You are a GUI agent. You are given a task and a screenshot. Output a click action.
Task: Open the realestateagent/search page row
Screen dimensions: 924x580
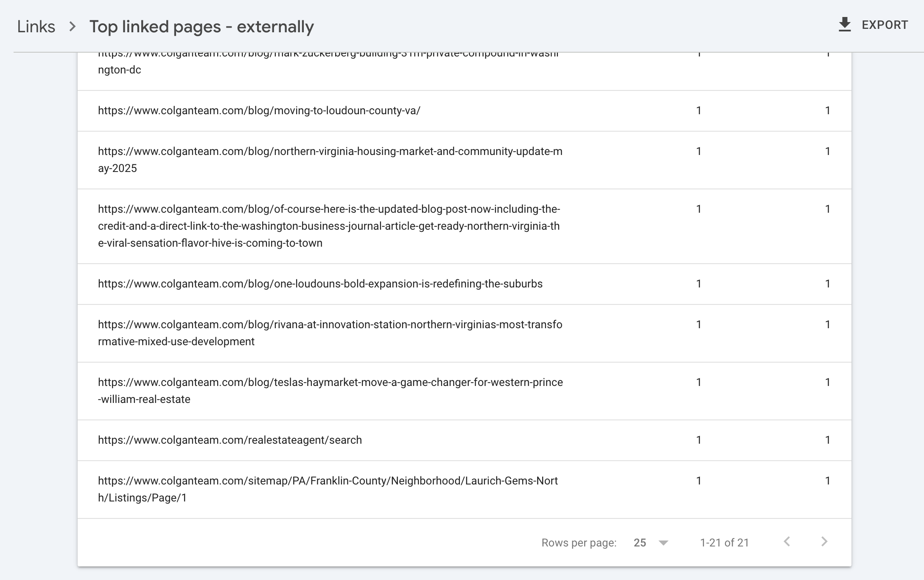(230, 440)
